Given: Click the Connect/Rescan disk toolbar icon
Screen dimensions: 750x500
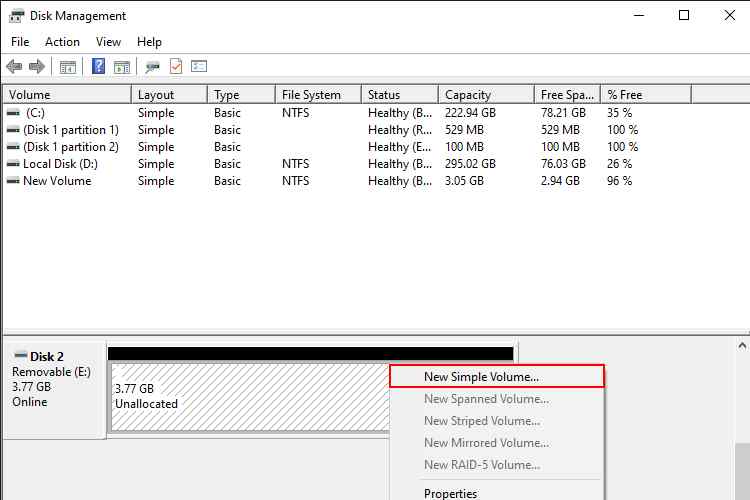Looking at the screenshot, I should pyautogui.click(x=152, y=67).
